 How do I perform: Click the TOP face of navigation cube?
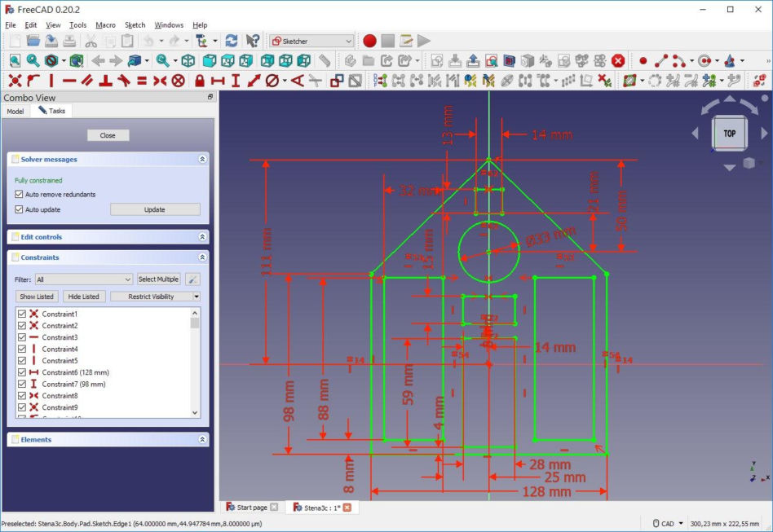(730, 133)
